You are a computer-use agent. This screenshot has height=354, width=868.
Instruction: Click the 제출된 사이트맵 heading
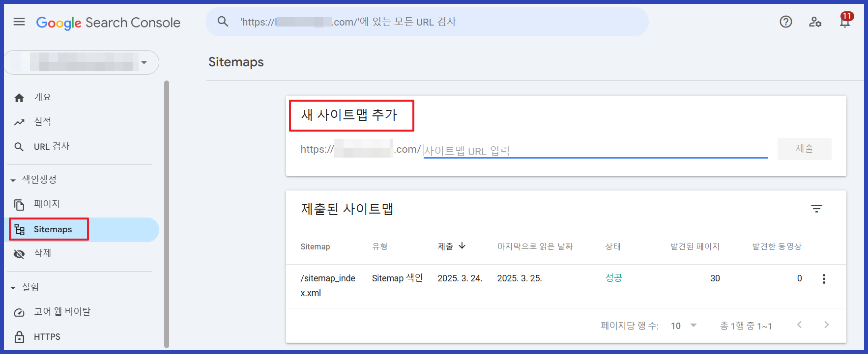pyautogui.click(x=347, y=209)
